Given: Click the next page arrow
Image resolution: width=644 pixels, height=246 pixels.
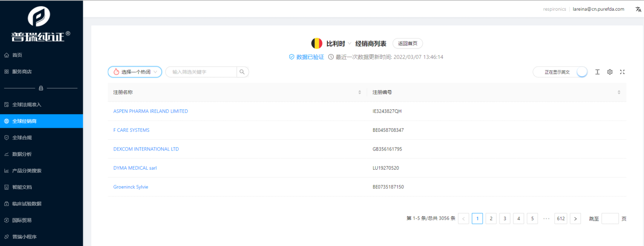Looking at the screenshot, I should (576, 218).
